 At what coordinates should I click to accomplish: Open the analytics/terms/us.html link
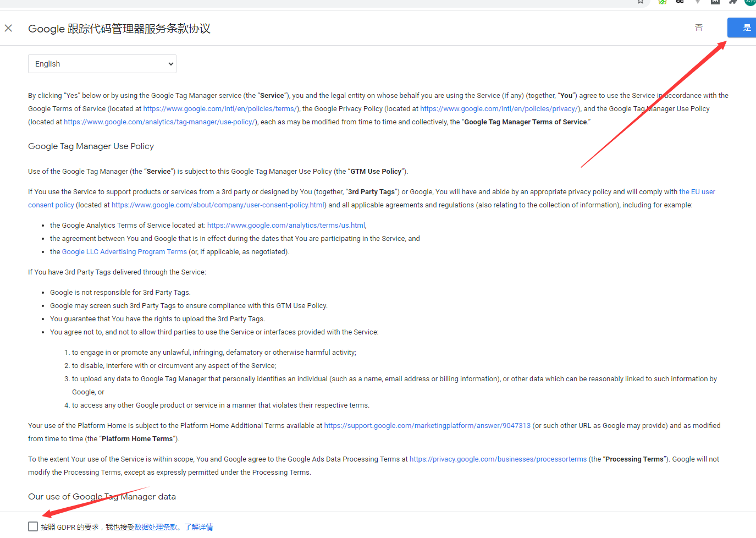286,226
